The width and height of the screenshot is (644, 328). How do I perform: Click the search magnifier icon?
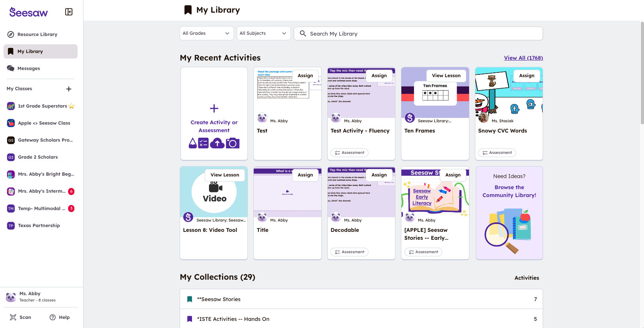pos(303,33)
